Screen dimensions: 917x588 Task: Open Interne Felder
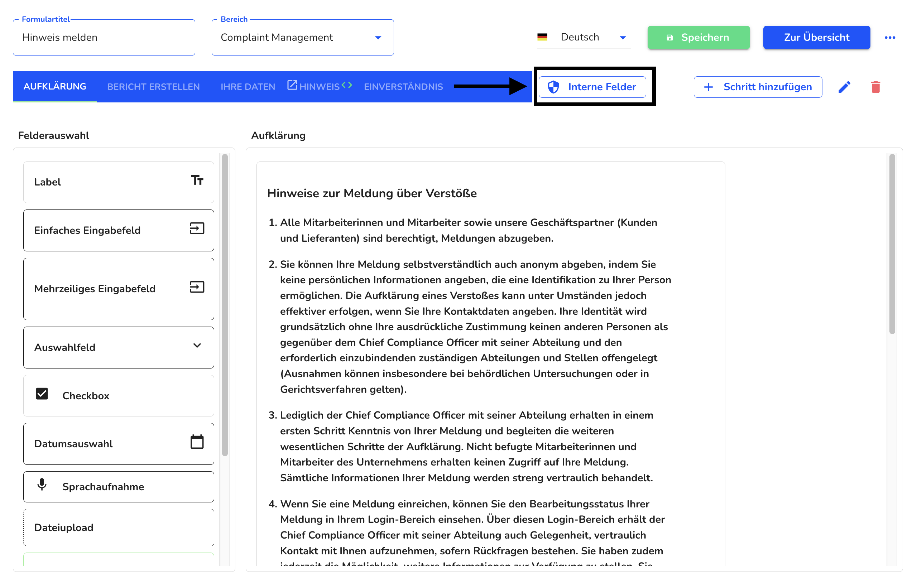click(x=592, y=87)
